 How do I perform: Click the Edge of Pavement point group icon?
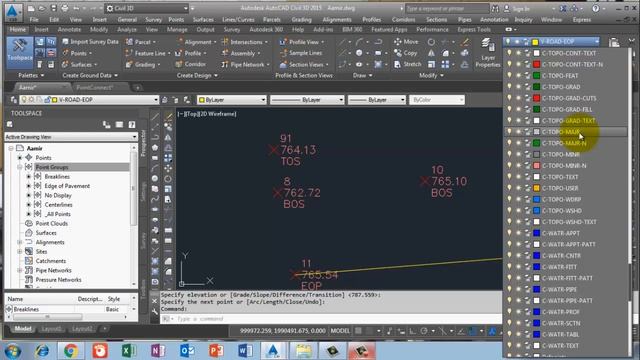(38, 186)
